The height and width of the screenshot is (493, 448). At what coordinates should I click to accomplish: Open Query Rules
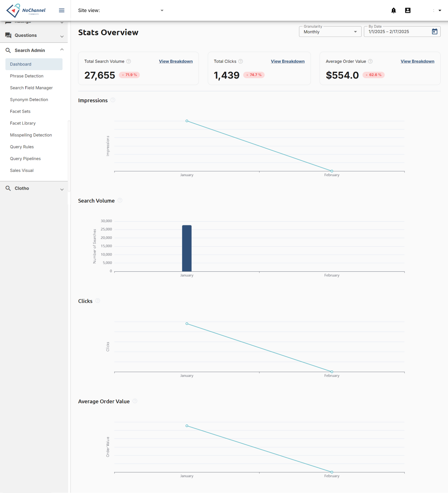click(x=22, y=147)
